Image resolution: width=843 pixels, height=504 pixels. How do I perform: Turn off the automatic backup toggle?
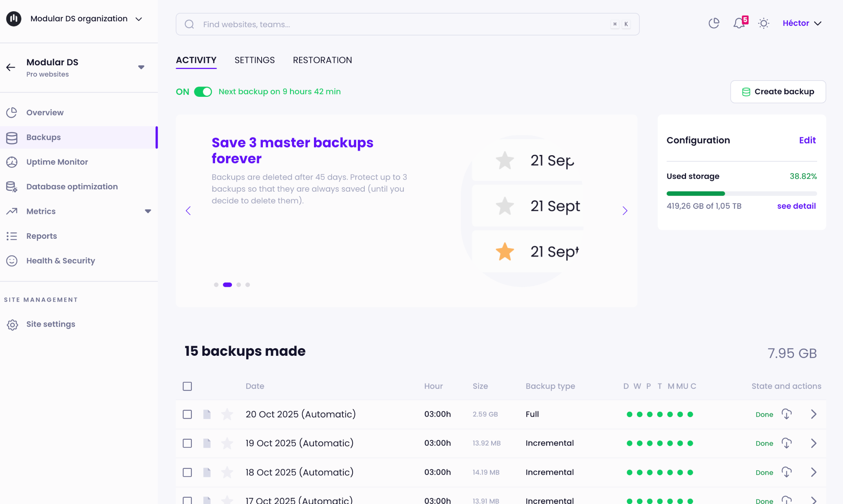point(203,92)
